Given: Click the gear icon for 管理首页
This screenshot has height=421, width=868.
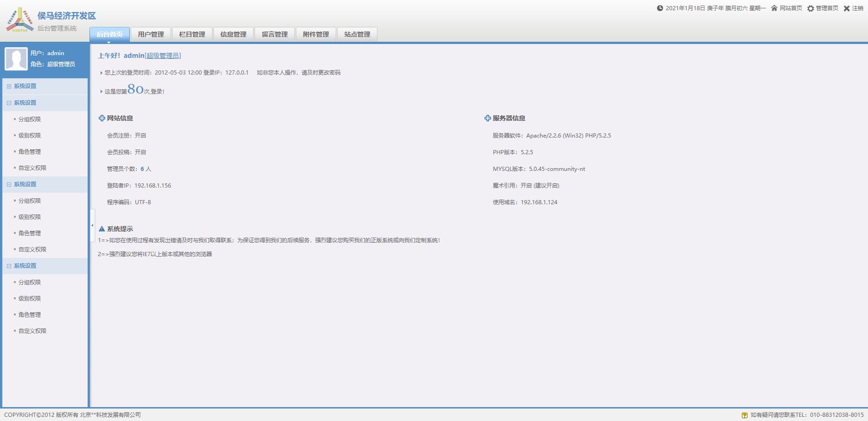Looking at the screenshot, I should [811, 8].
